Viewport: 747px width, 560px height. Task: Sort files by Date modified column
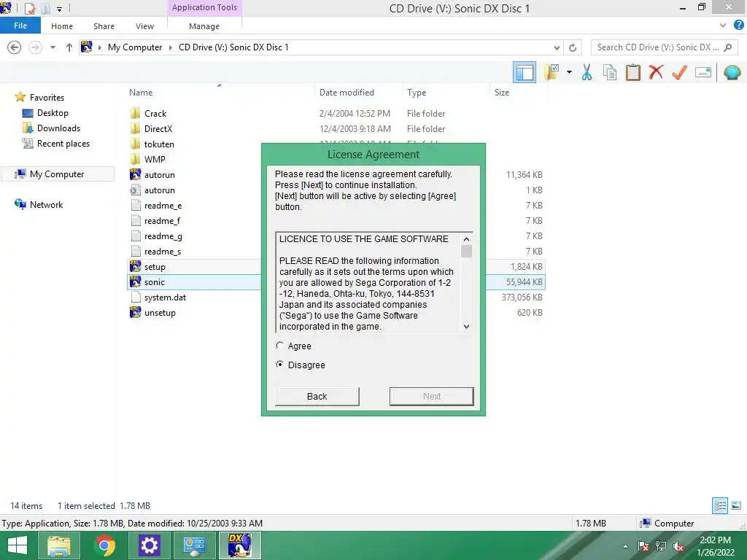tap(347, 93)
